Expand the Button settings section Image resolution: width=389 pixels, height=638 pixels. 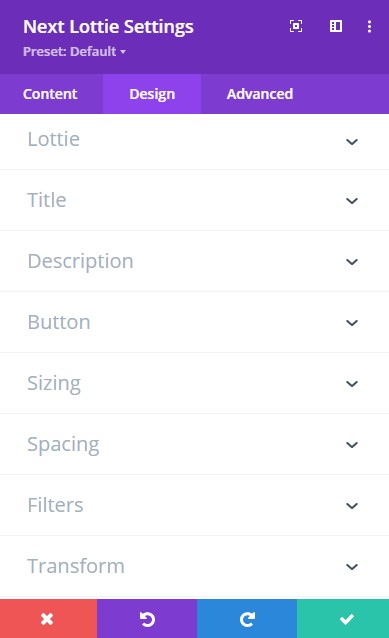tap(194, 322)
